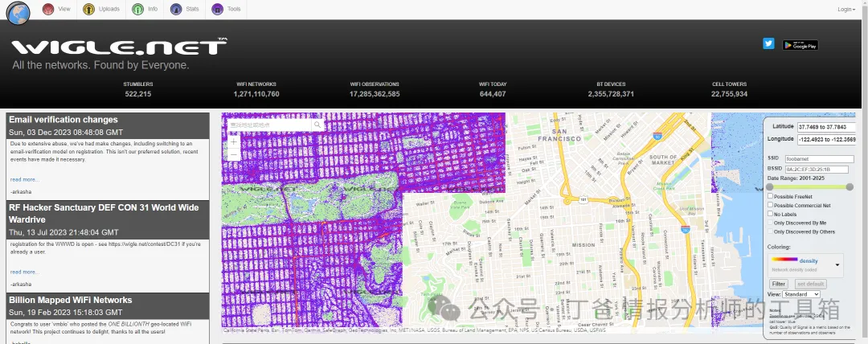The width and height of the screenshot is (868, 344).
Task: Click the WIFI OBSERVATIONS count 17,285,362,585
Action: 375,94
